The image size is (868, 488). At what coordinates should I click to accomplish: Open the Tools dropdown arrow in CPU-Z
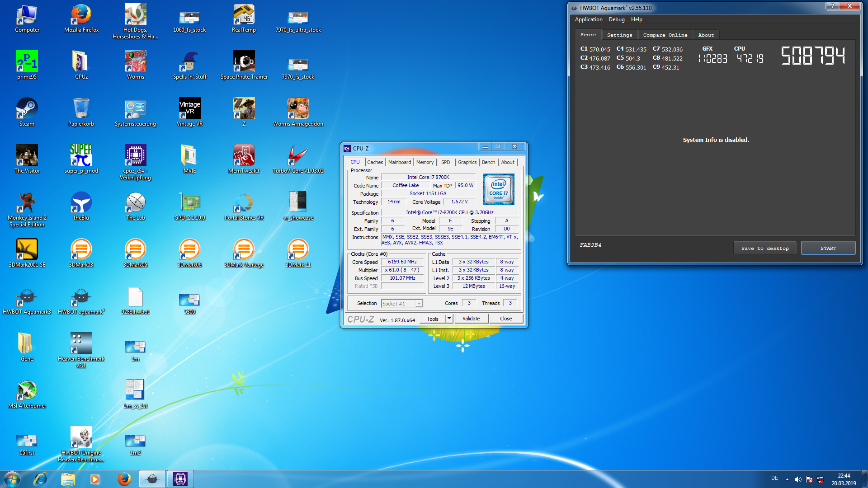[x=449, y=319]
